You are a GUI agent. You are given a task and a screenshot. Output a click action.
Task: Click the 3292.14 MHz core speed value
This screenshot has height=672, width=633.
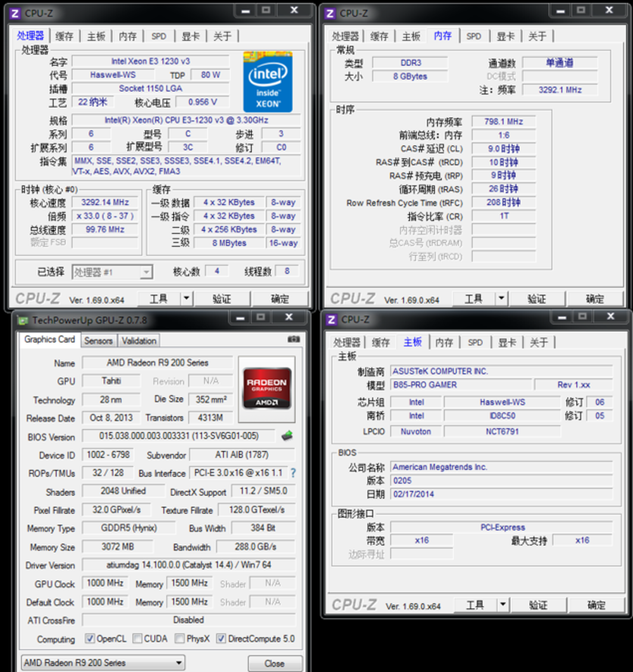pyautogui.click(x=105, y=202)
